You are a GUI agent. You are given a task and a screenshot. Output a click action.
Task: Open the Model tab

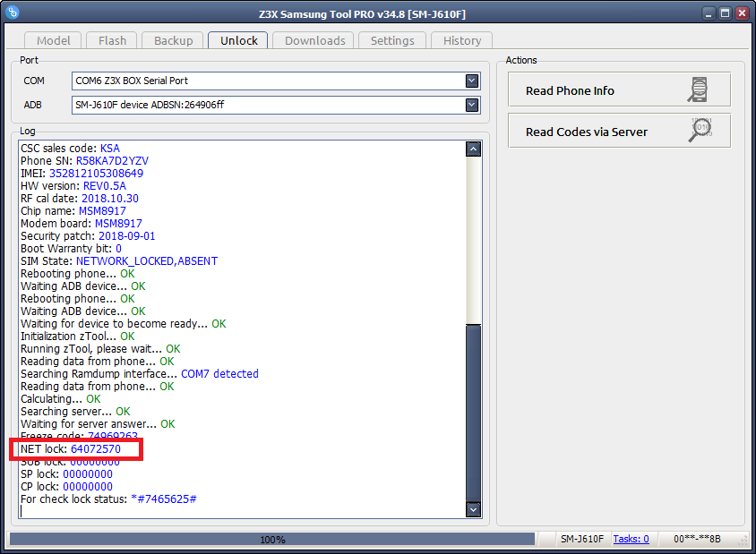point(53,40)
